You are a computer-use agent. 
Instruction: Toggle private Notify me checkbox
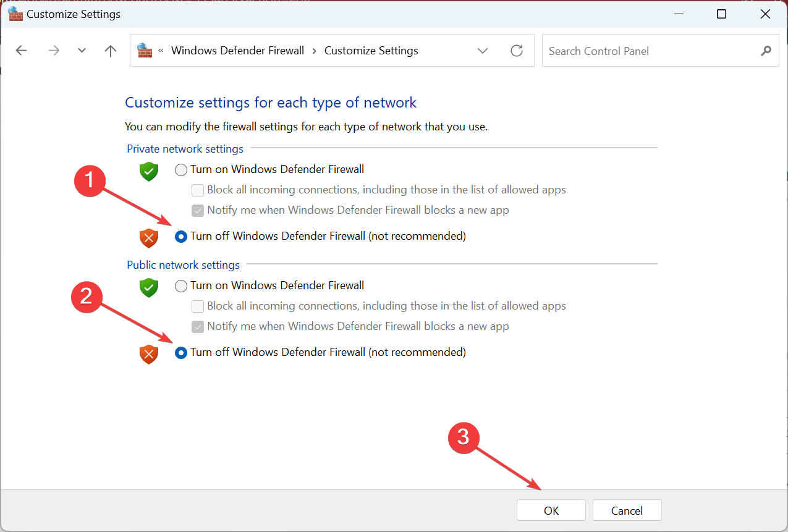point(198,211)
